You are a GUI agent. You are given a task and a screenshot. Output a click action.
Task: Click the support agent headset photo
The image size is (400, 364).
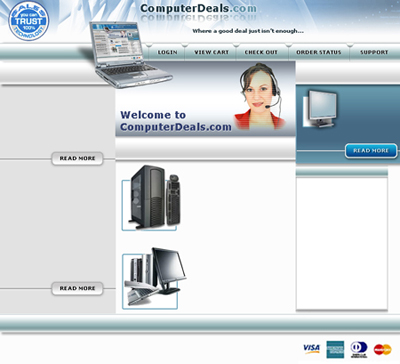click(259, 97)
